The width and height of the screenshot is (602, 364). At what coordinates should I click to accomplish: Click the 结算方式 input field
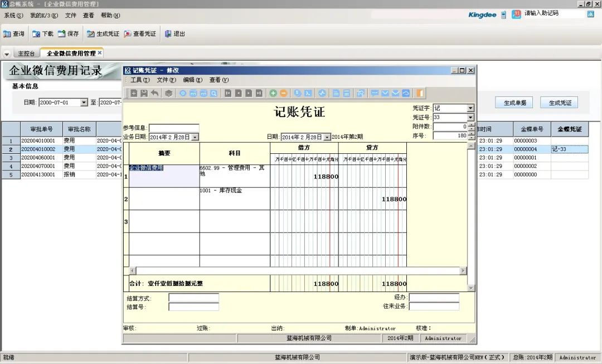coord(194,298)
